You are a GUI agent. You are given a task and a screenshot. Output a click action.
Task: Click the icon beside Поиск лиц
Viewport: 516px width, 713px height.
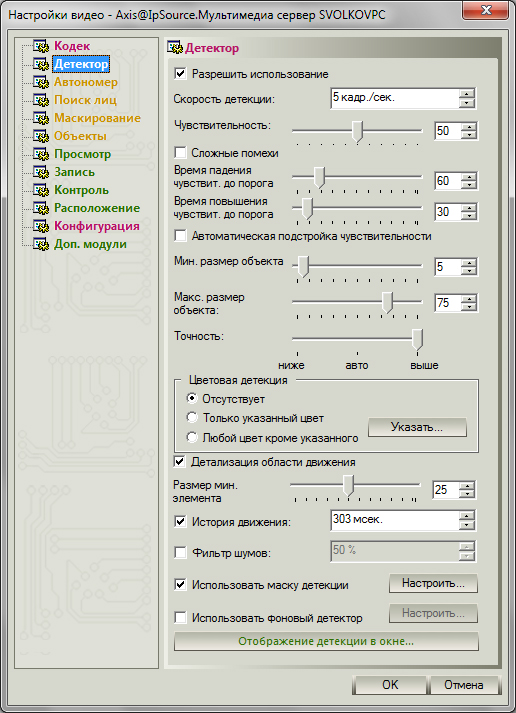click(41, 100)
